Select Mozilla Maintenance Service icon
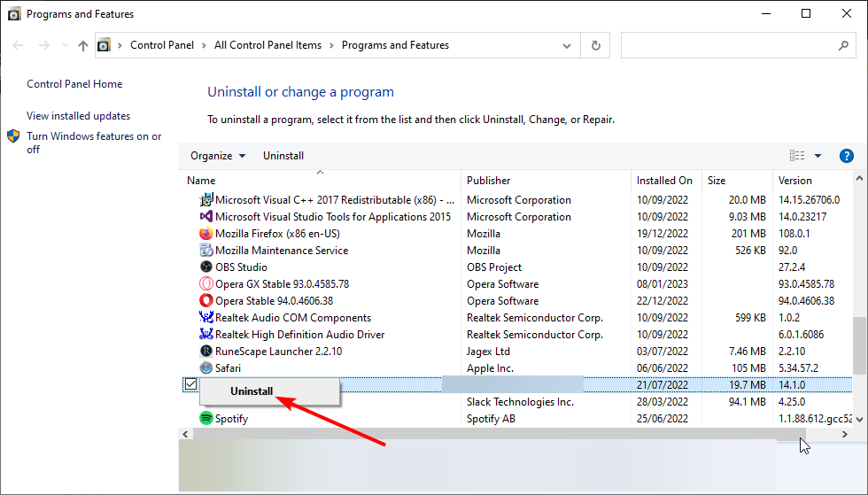The width and height of the screenshot is (868, 495). click(x=205, y=251)
